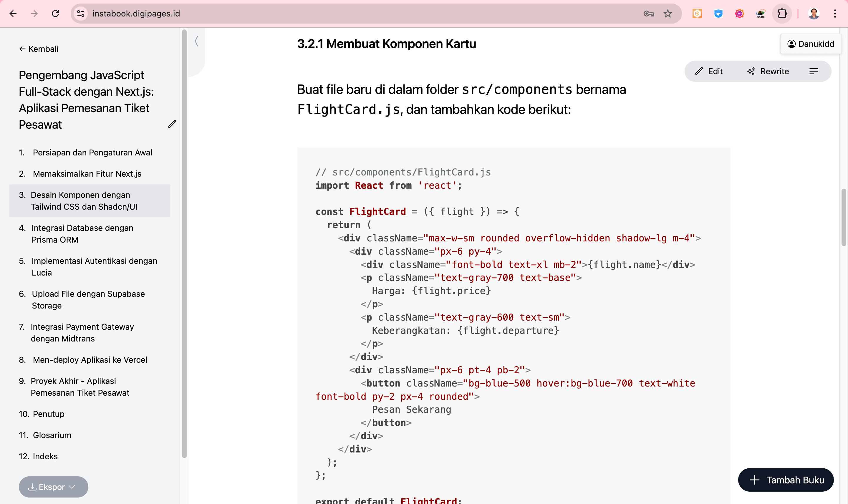Open the Chrome three-dot menu
This screenshot has height=504, width=848.
[x=835, y=14]
